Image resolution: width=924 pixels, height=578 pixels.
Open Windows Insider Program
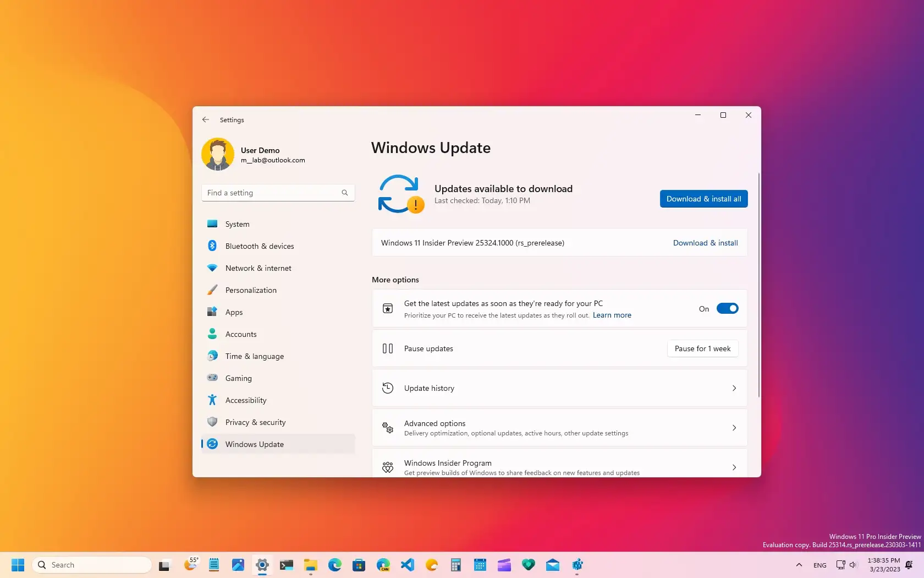(x=559, y=463)
